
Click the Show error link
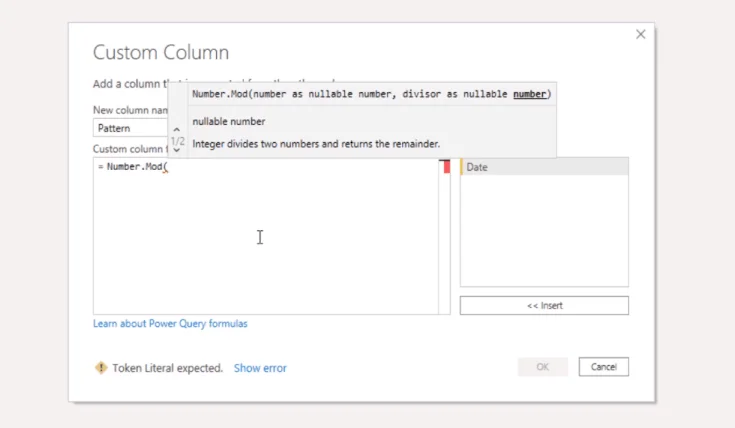pyautogui.click(x=260, y=368)
